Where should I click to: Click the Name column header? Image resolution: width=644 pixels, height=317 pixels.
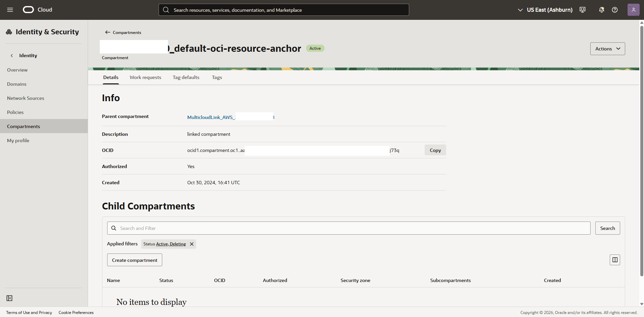[114, 280]
